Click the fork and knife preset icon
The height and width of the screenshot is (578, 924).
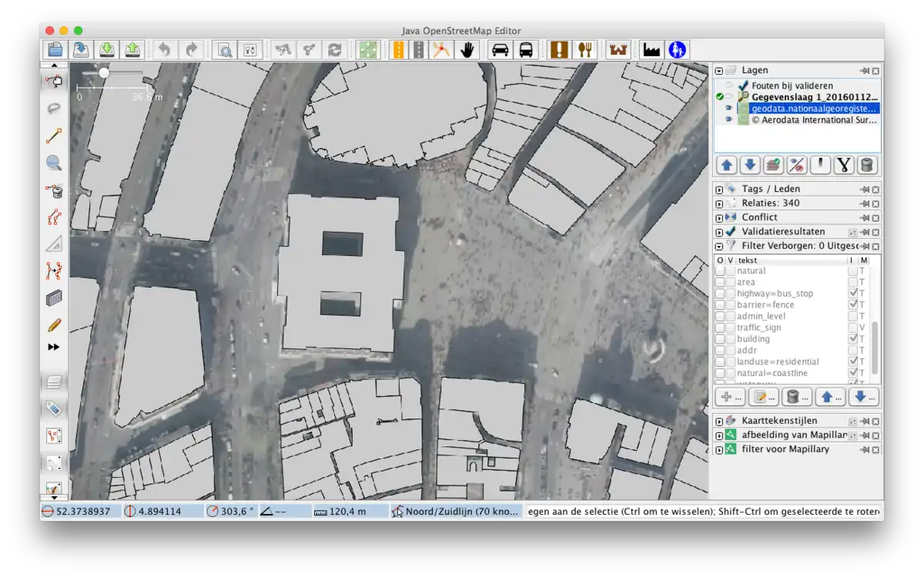click(585, 50)
